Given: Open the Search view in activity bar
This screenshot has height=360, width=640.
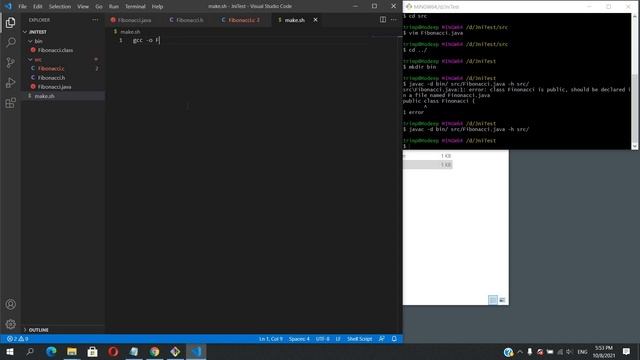Looking at the screenshot, I should 11,42.
